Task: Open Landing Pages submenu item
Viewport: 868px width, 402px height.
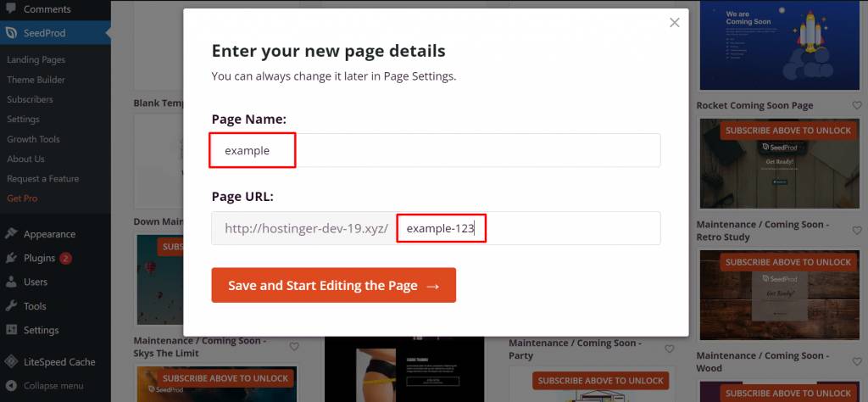Action: click(x=36, y=60)
